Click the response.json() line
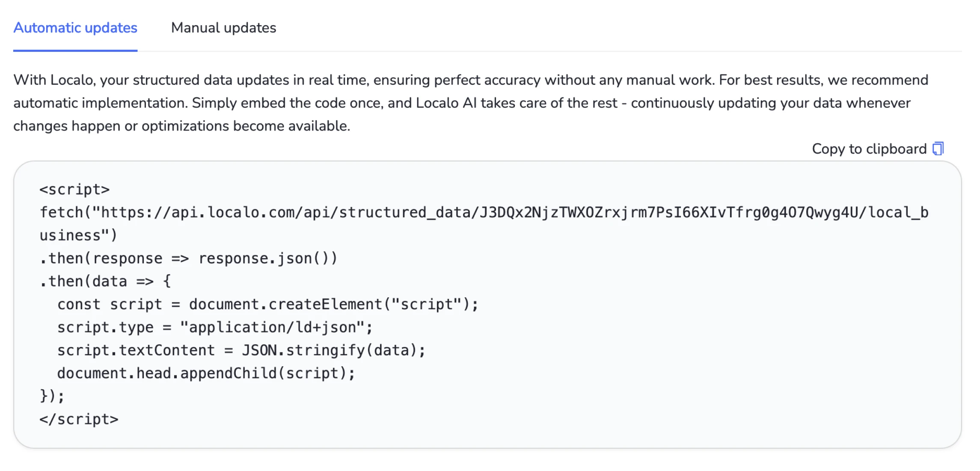 (x=188, y=258)
